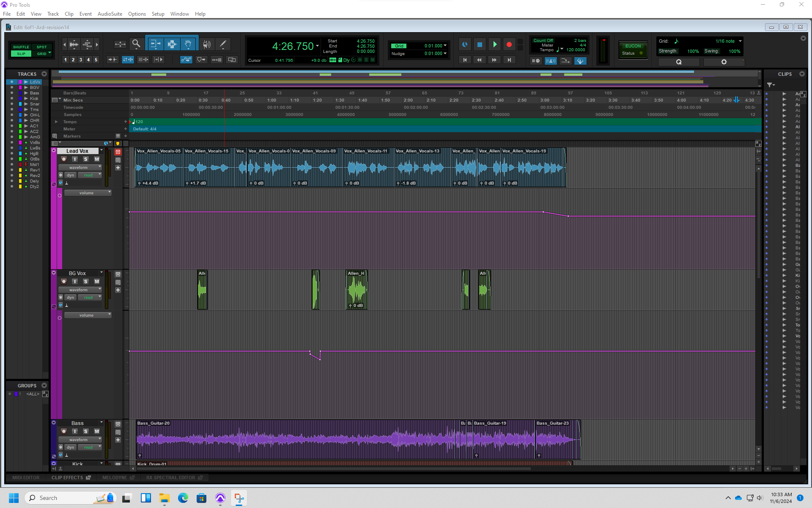Mute the Lead Vox track
Screen dimensions: 812x508
pyautogui.click(x=97, y=159)
